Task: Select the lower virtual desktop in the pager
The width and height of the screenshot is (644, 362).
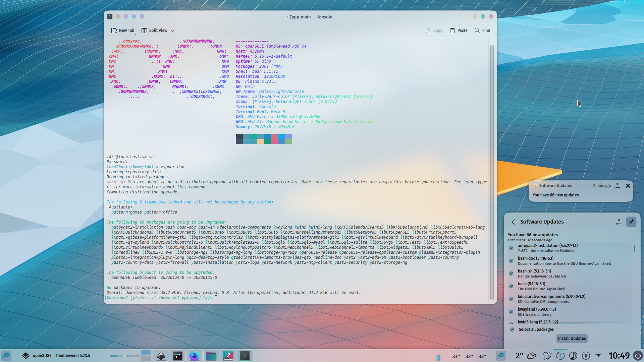Action: [146, 358]
